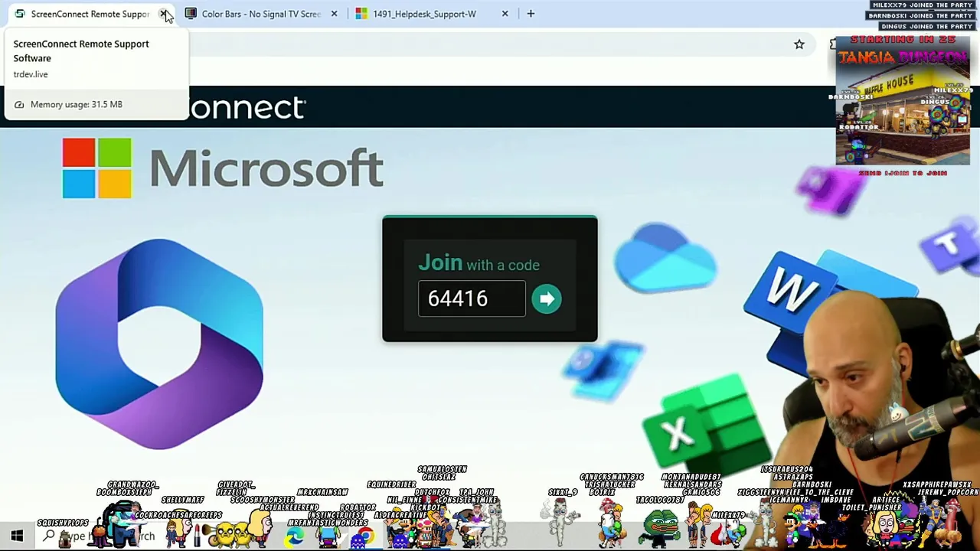Viewport: 980px width, 551px height.
Task: Click the taskbar search box
Action: pos(100,536)
